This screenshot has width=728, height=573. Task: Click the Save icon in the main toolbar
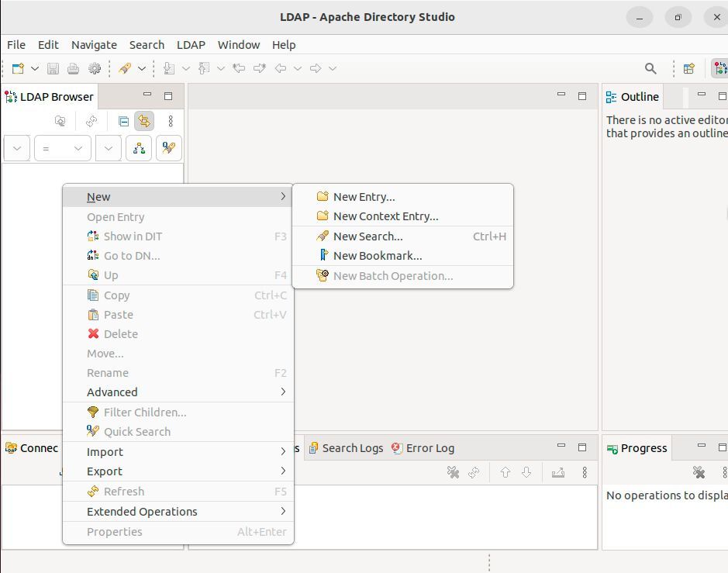click(x=53, y=68)
